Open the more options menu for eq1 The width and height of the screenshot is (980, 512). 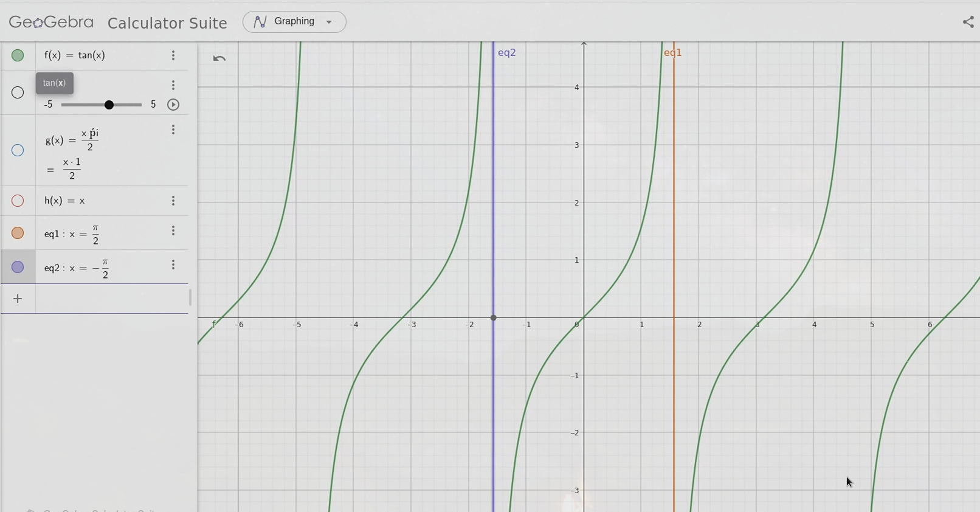tap(173, 231)
